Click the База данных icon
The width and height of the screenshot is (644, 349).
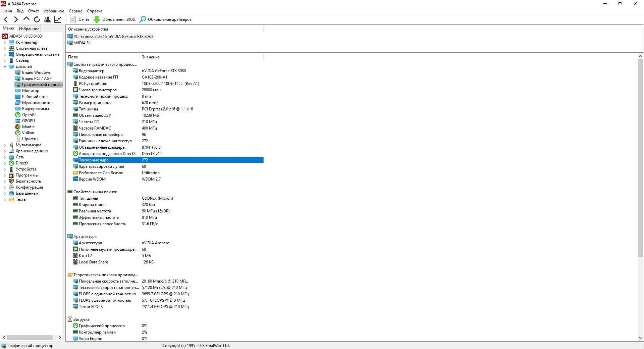(11, 193)
